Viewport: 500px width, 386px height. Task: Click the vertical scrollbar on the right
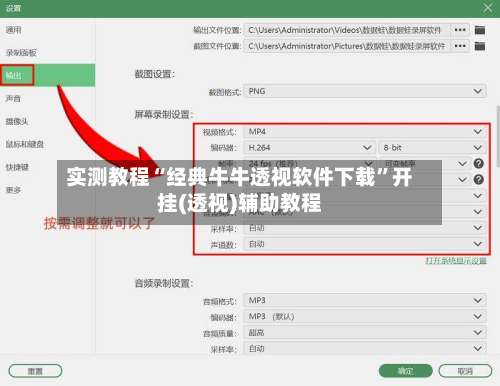click(x=498, y=137)
